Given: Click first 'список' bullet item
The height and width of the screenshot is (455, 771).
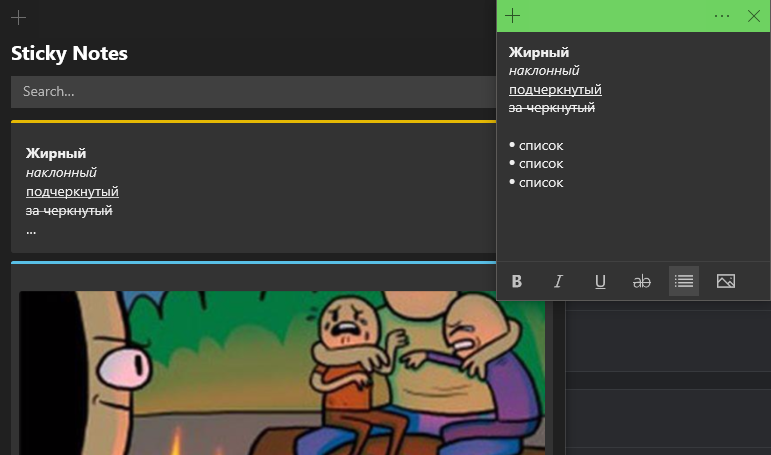Looking at the screenshot, I should pyautogui.click(x=541, y=146).
